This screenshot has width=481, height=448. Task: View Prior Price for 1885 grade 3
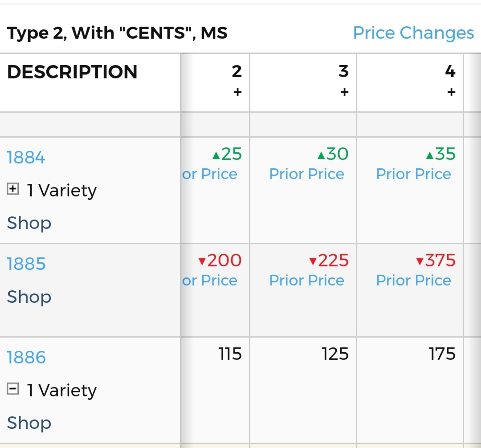coord(307,280)
